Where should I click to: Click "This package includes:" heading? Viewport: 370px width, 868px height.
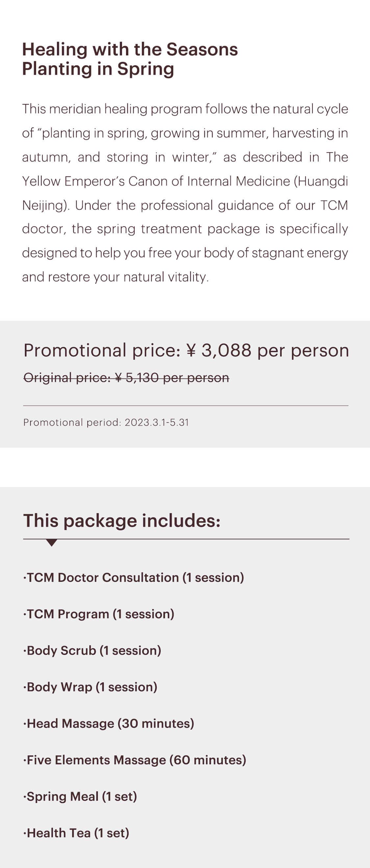point(122,521)
